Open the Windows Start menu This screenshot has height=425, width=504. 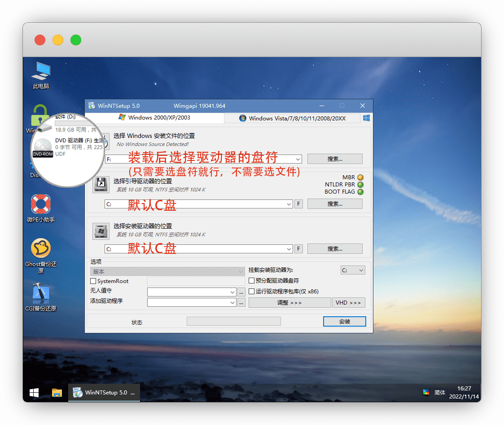[34, 393]
